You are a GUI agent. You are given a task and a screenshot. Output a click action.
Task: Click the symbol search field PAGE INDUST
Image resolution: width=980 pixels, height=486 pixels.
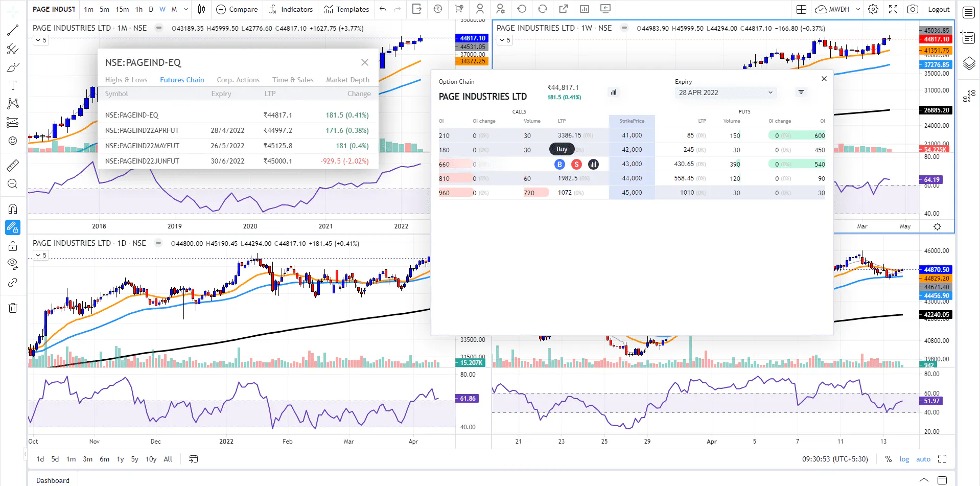[54, 9]
